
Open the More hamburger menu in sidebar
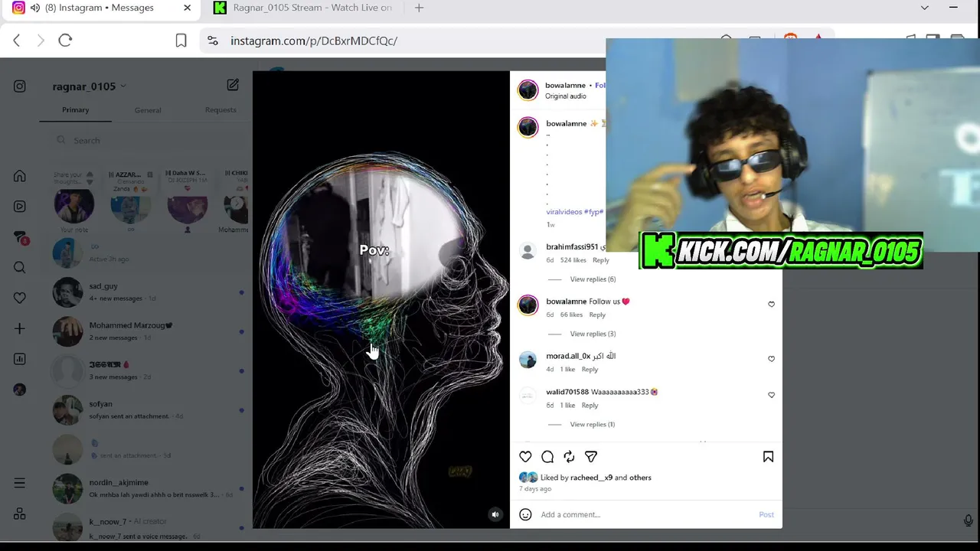point(20,483)
